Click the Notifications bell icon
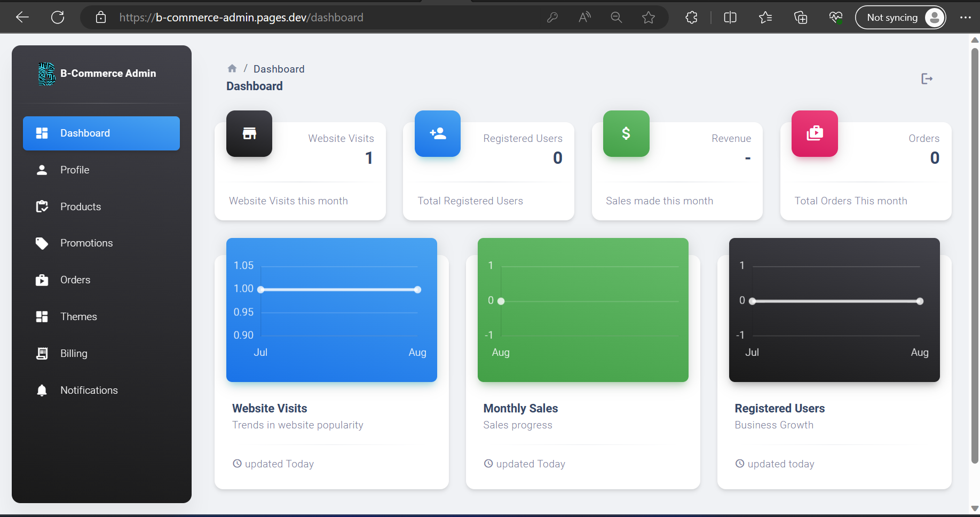This screenshot has height=517, width=980. coord(42,390)
